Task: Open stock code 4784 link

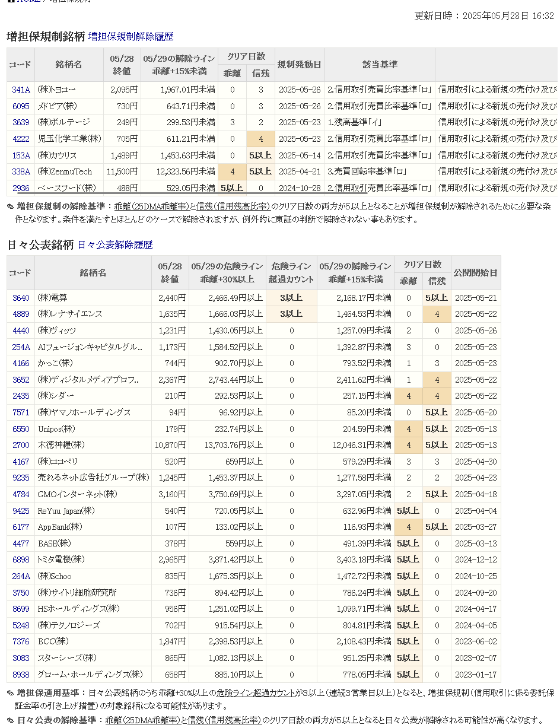Action: click(x=21, y=494)
